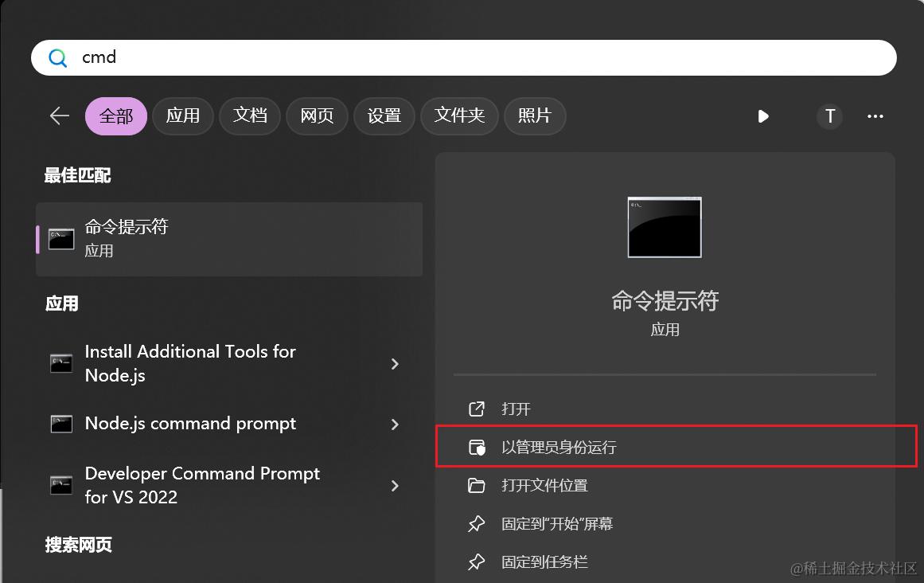Expand Developer Command Prompt for VS 2022 chevron
This screenshot has height=583, width=924.
click(395, 486)
